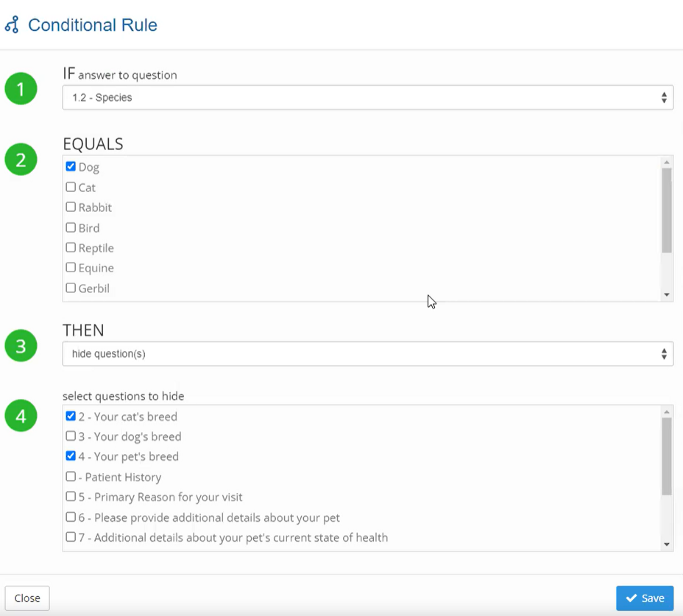Click the green step 2 indicator

(x=21, y=159)
